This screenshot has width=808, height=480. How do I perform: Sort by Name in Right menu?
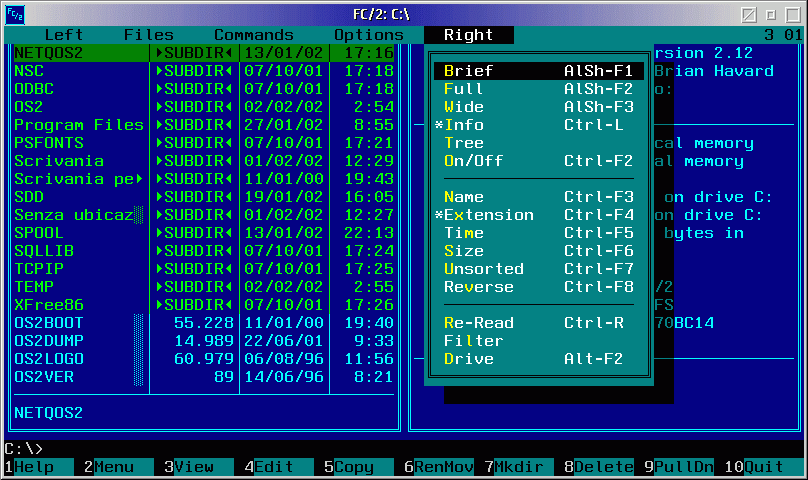click(x=538, y=197)
